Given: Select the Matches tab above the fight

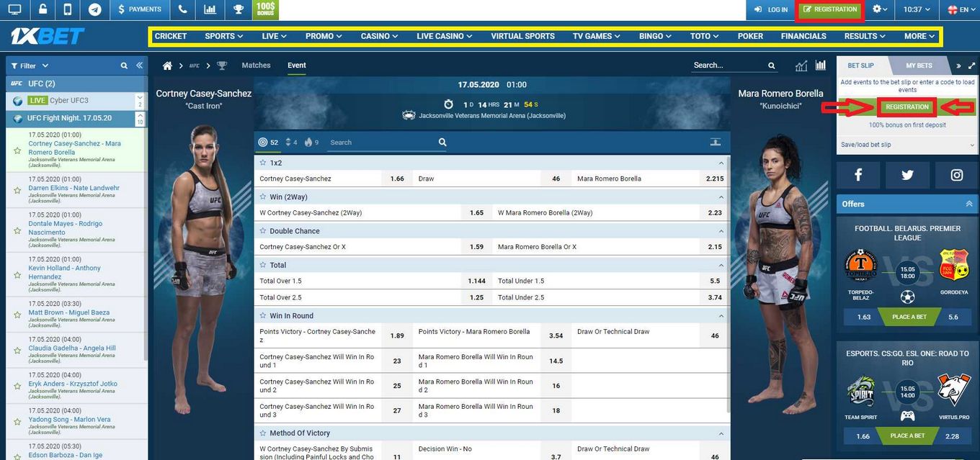Looking at the screenshot, I should [256, 65].
